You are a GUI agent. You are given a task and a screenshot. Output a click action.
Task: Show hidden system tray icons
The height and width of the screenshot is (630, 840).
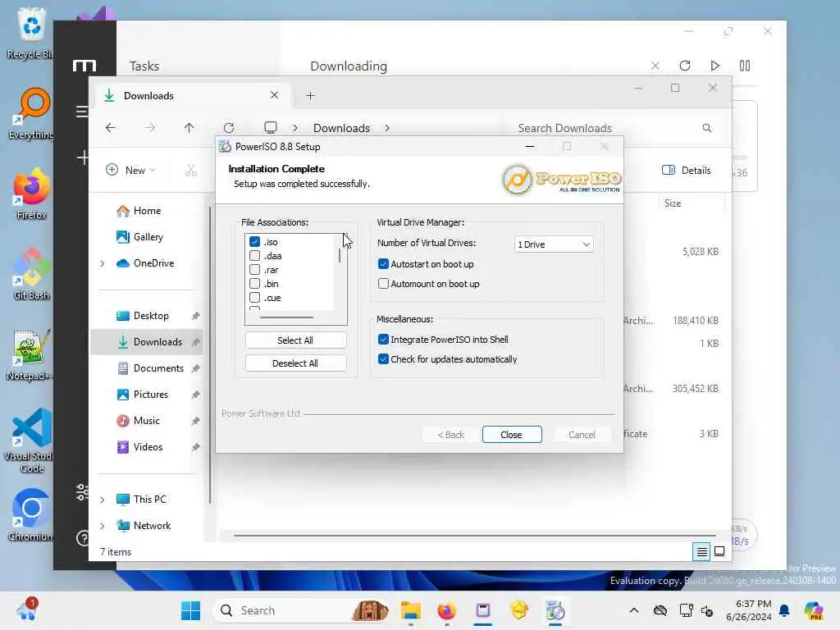[634, 610]
